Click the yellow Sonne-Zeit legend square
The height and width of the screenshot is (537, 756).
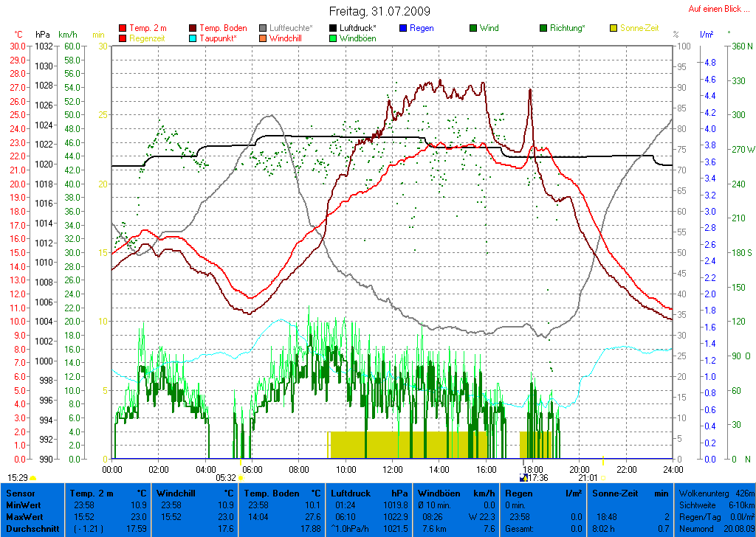[x=614, y=28]
